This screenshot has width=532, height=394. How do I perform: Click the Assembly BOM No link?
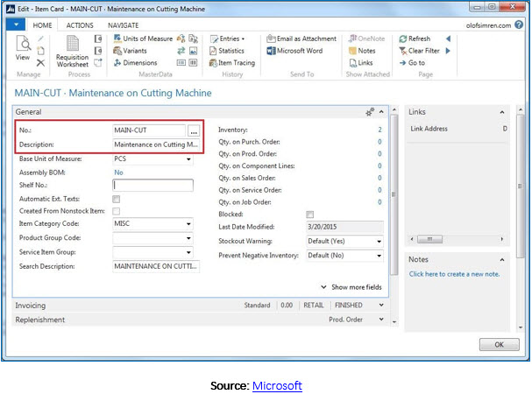point(118,172)
